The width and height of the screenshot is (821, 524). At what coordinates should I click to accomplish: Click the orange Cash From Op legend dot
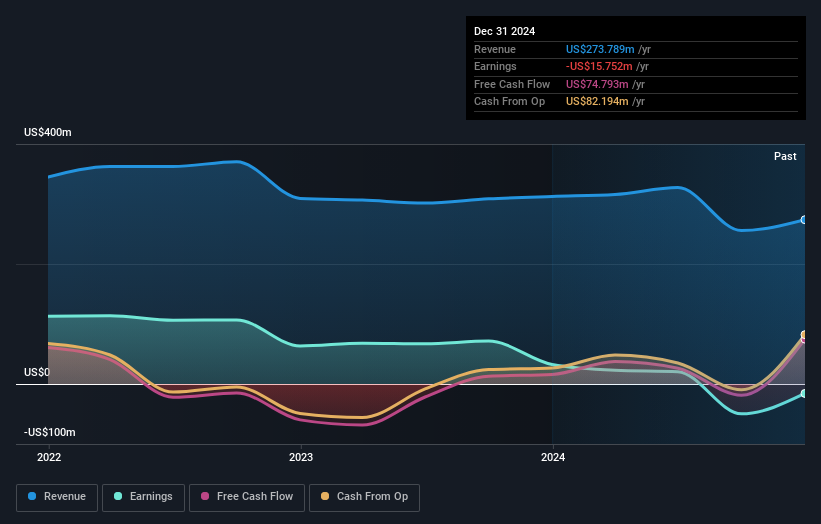[x=325, y=496]
